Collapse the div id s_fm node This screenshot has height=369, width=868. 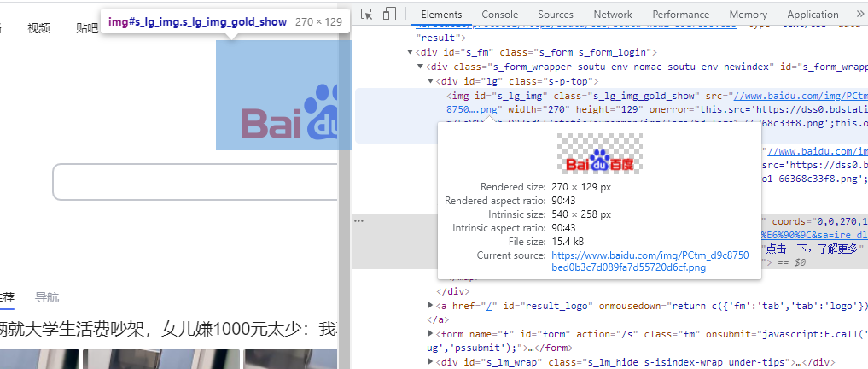point(411,52)
